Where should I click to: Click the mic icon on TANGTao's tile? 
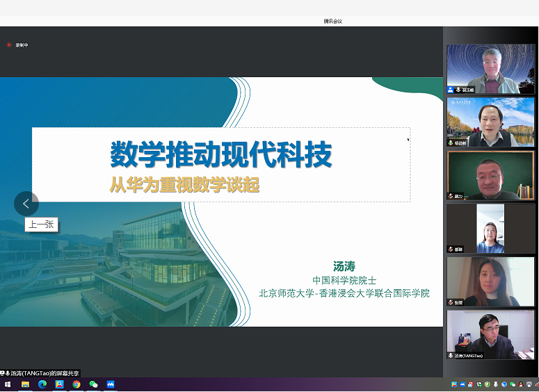pyautogui.click(x=451, y=355)
